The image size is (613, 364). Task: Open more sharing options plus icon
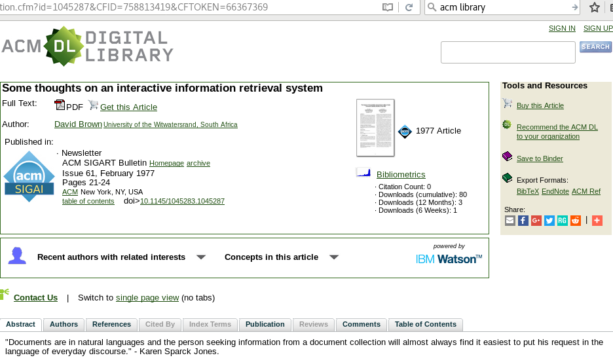point(597,221)
